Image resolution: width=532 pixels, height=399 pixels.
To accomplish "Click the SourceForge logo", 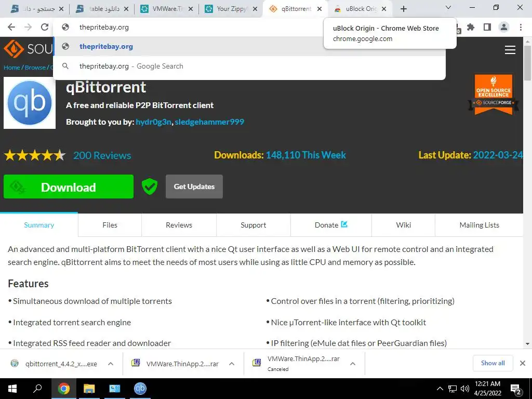I will (28, 49).
